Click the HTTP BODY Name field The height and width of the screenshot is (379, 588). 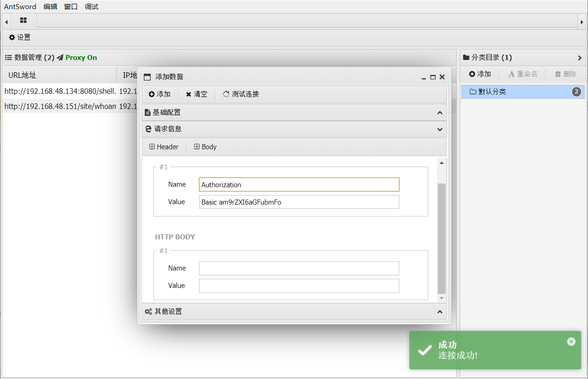(x=299, y=268)
